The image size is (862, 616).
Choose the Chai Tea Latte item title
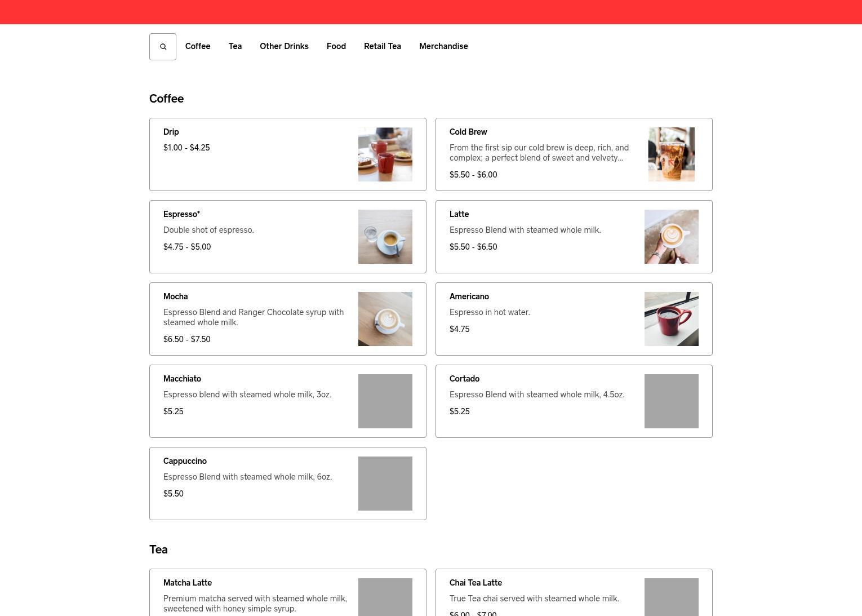pos(476,583)
